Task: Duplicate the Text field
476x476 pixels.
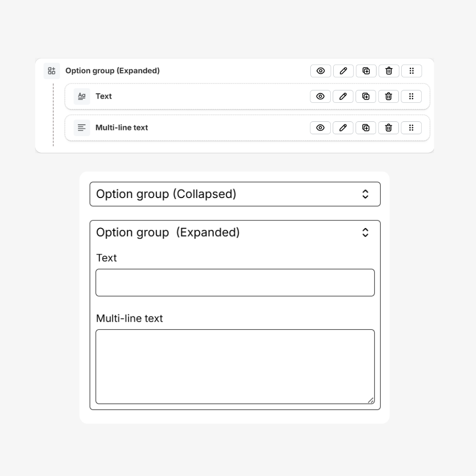Action: [366, 96]
